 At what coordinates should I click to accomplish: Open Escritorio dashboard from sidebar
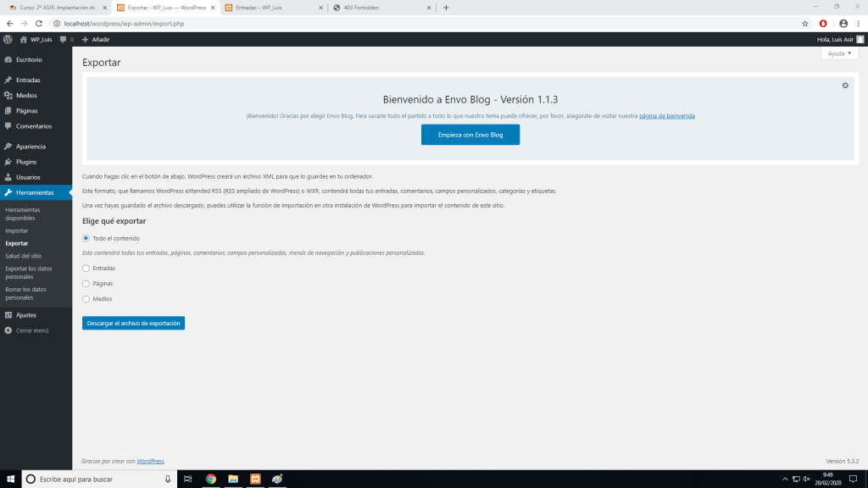coord(28,60)
